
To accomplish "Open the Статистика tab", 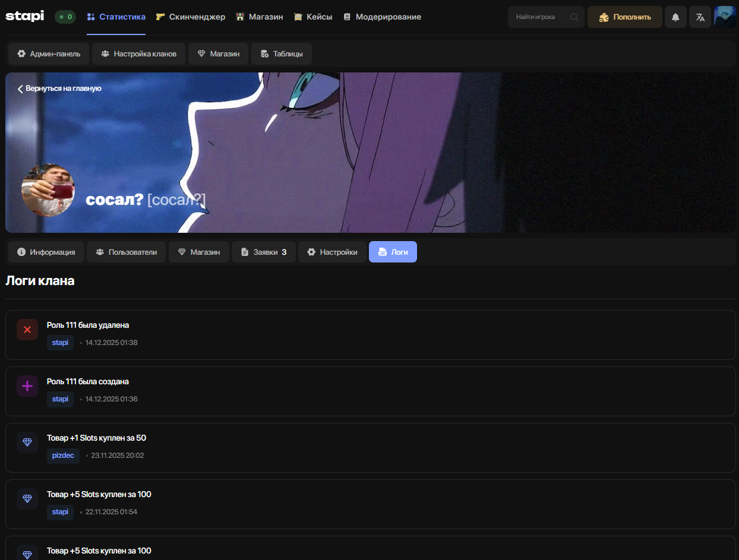I will [116, 17].
